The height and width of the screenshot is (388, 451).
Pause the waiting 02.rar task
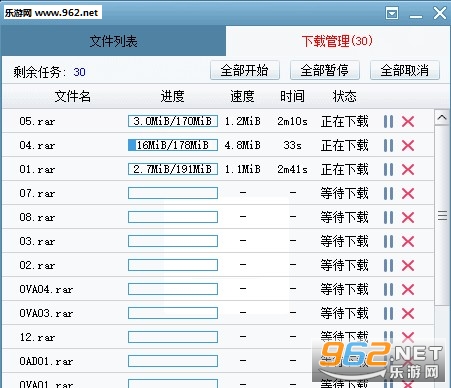pyautogui.click(x=388, y=265)
